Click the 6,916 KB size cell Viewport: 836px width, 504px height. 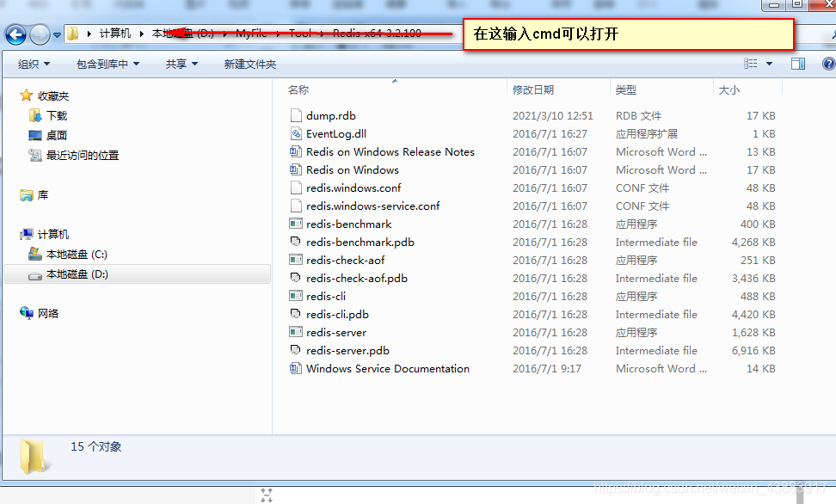753,350
